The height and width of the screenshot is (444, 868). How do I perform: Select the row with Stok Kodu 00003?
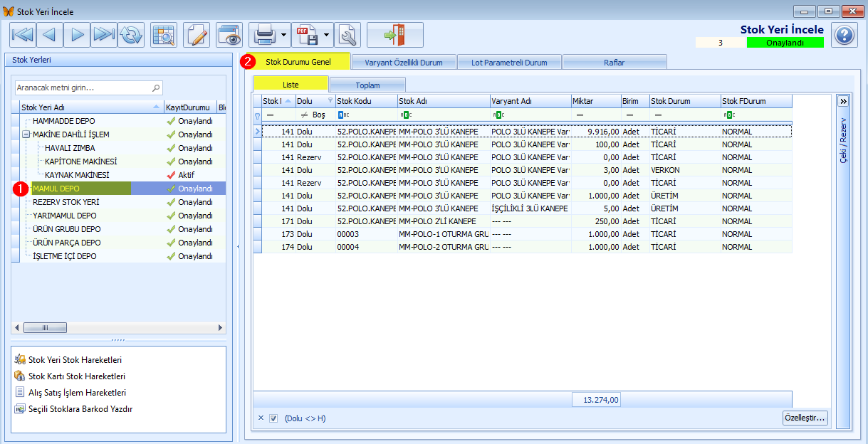(x=527, y=234)
